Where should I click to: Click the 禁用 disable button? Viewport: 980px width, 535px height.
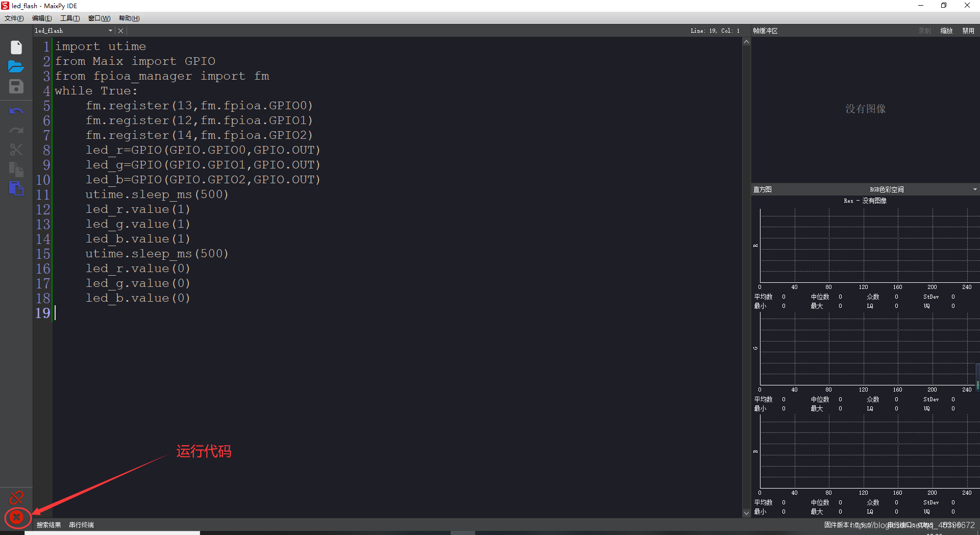tap(968, 31)
